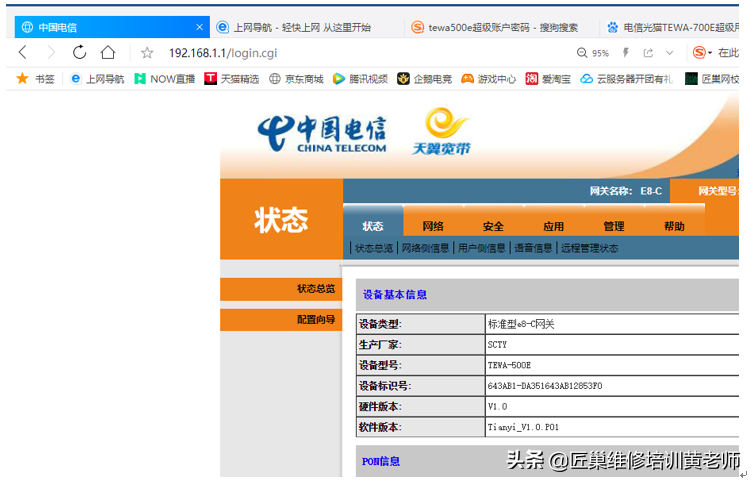
Task: Click the lightning speed mode icon
Action: tap(626, 52)
